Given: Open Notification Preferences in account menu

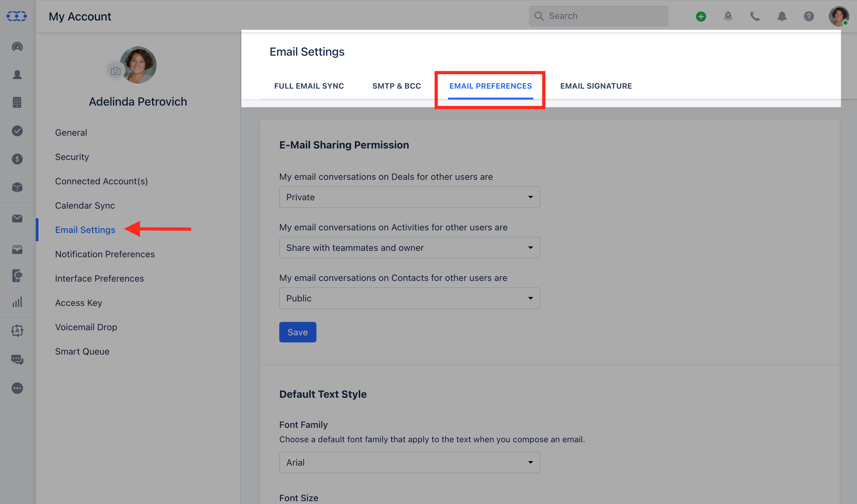Looking at the screenshot, I should pos(105,254).
